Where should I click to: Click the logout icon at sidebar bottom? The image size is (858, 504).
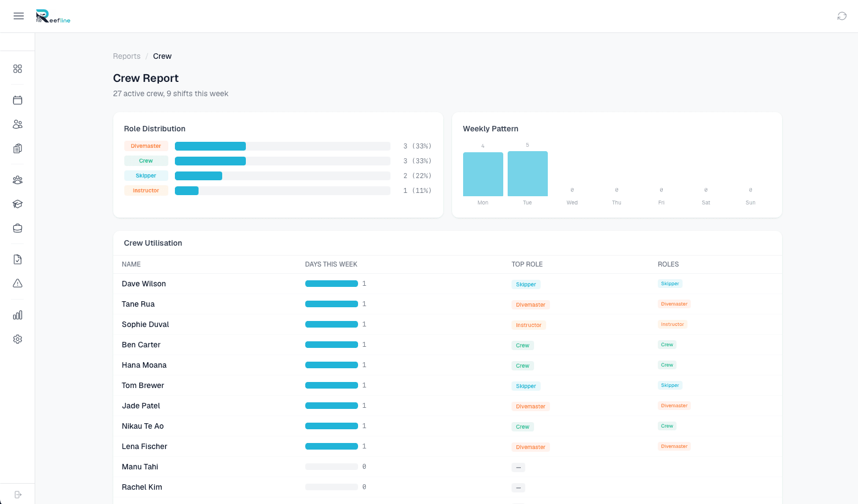tap(18, 495)
